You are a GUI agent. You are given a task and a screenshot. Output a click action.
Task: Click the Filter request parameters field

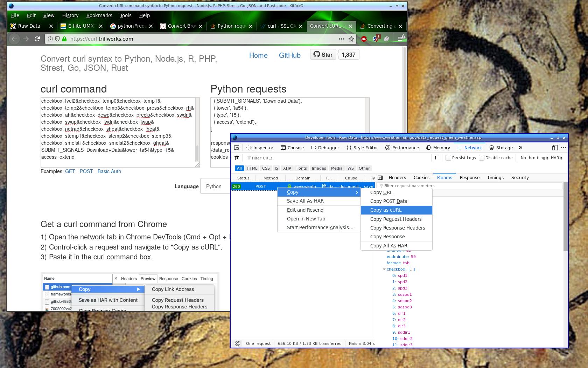(x=470, y=186)
